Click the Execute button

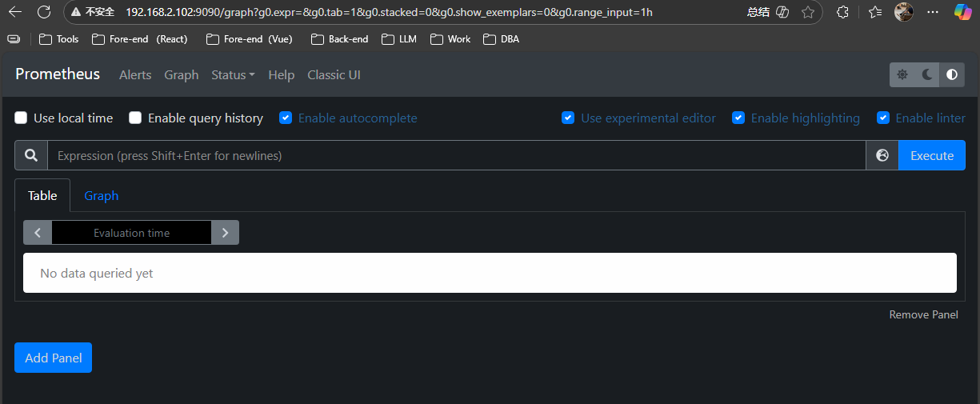pos(932,155)
